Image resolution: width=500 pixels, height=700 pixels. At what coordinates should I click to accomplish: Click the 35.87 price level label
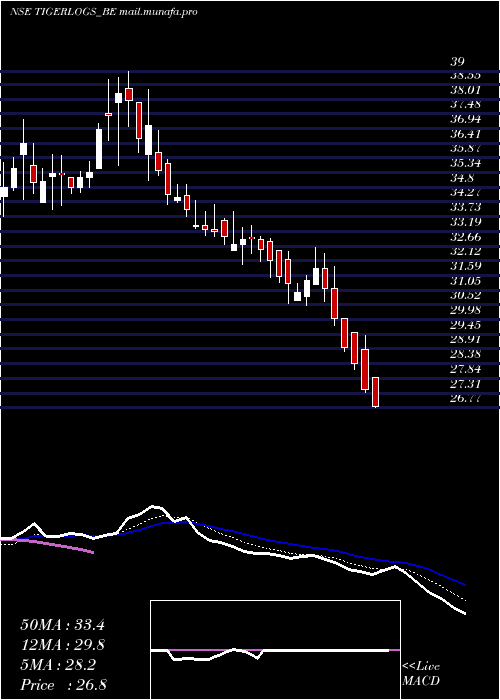click(x=465, y=149)
